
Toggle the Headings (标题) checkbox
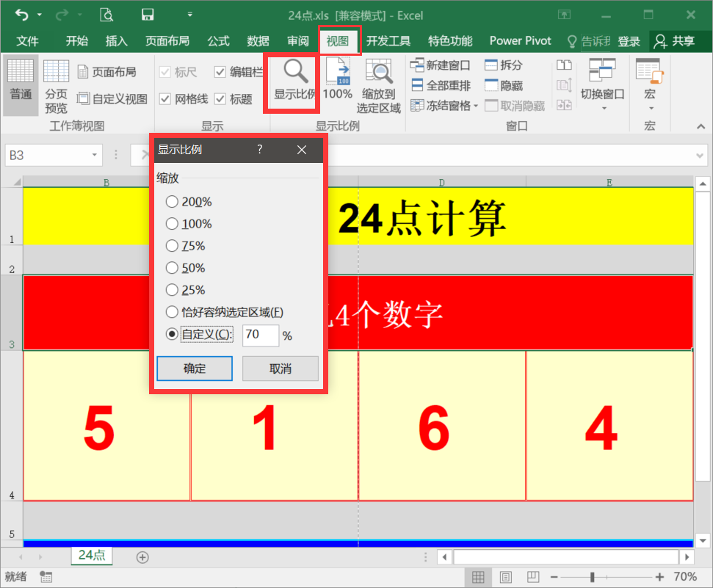click(220, 98)
